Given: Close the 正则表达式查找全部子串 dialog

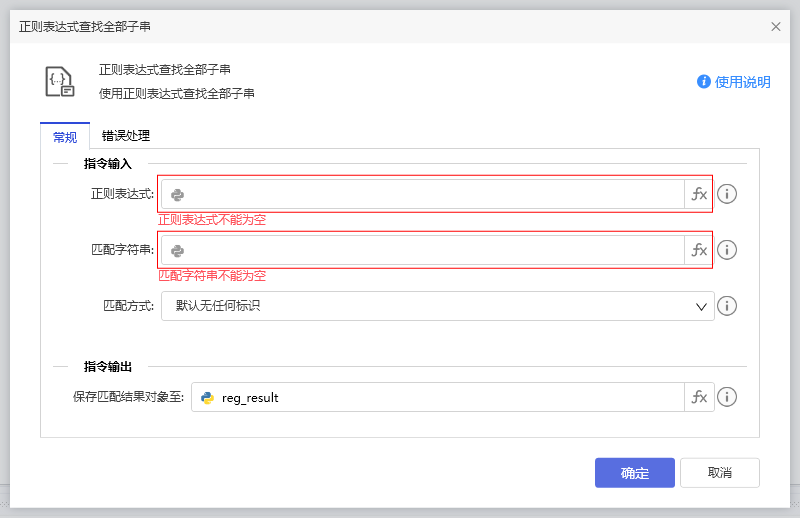Looking at the screenshot, I should [776, 26].
